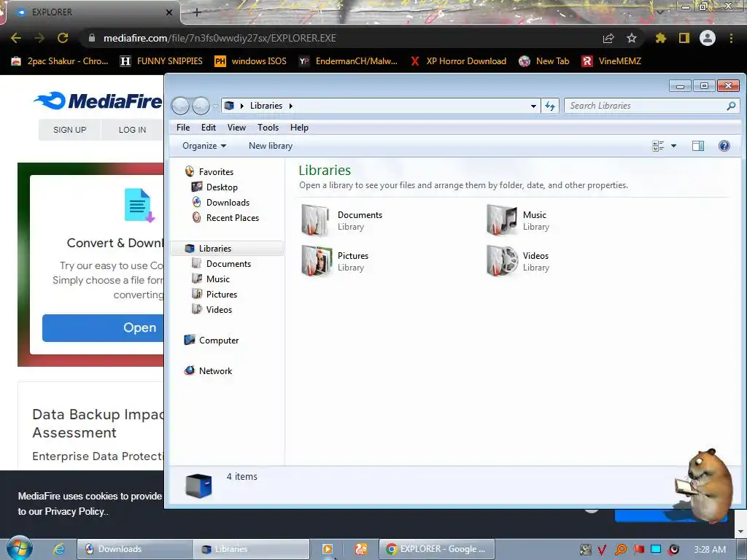Screen dimensions: 747x560
Task: Bookmark this page with the star icon
Action: (x=632, y=38)
